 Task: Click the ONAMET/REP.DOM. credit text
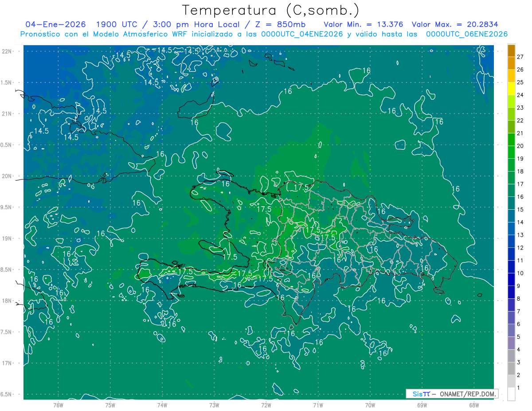tap(467, 394)
